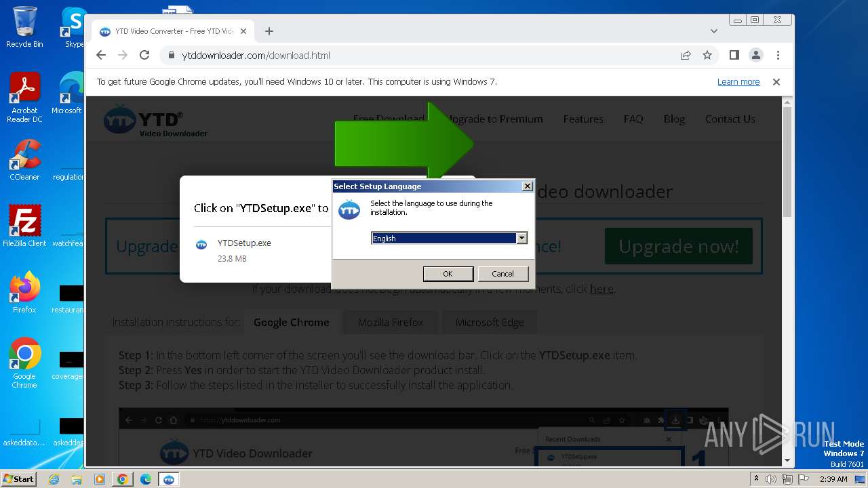Open Upgrade to Premium page
The width and height of the screenshot is (868, 488).
coord(494,119)
